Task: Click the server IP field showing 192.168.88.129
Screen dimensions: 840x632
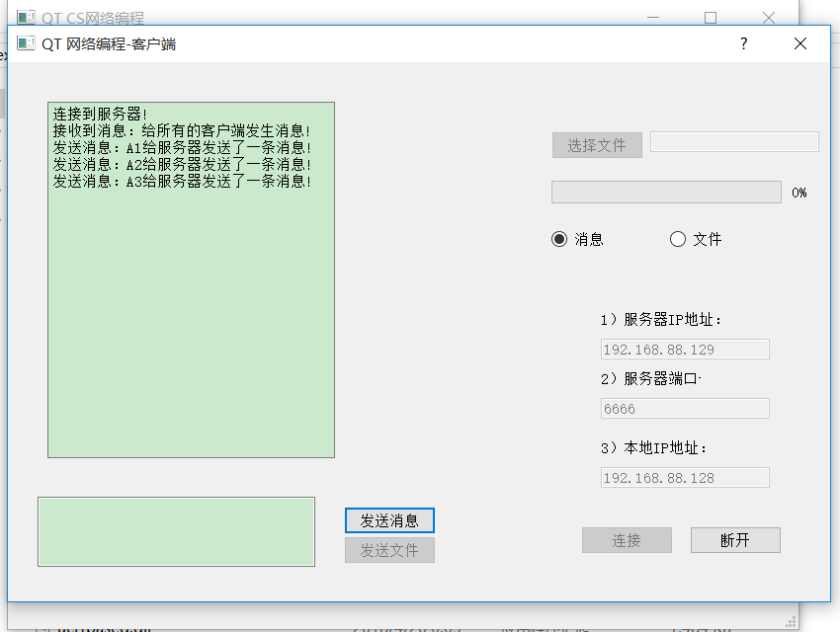Action: pyautogui.click(x=684, y=349)
